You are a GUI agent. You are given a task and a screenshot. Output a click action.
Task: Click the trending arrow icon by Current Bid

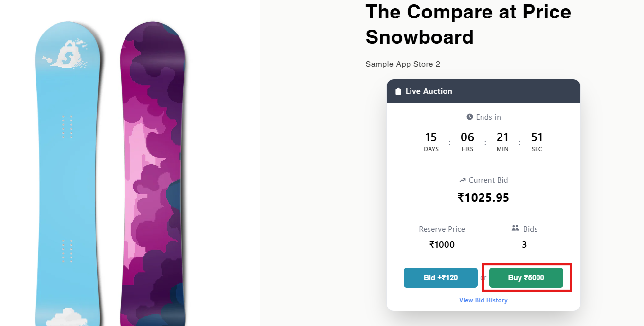[462, 180]
